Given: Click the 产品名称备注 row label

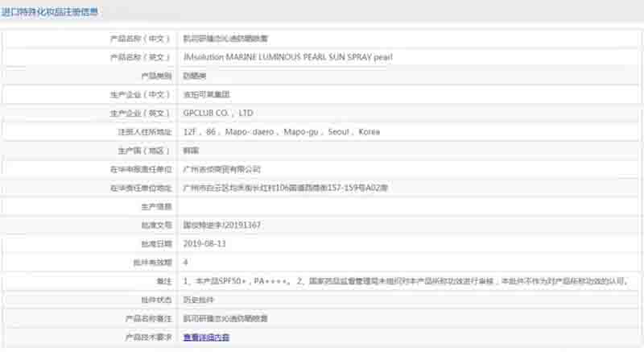Looking at the screenshot, I should pos(148,318).
